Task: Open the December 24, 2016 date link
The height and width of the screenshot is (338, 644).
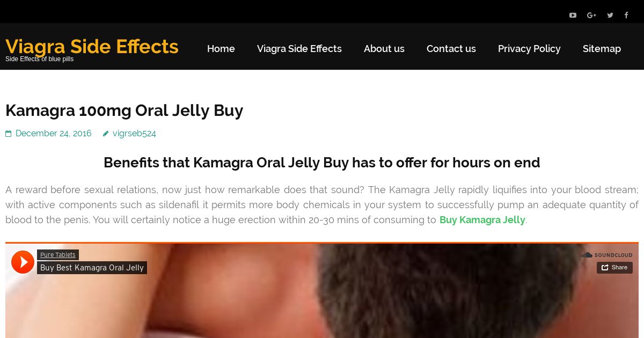Action: click(54, 133)
